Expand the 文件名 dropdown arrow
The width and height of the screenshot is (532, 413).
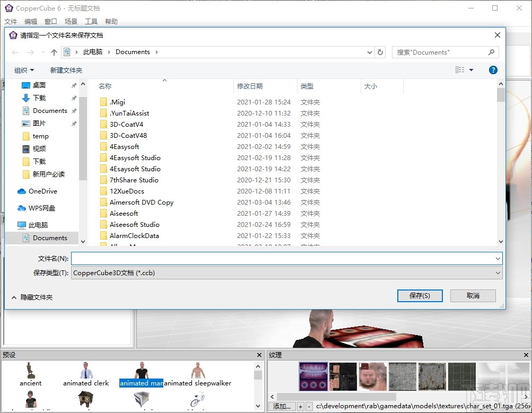pyautogui.click(x=498, y=258)
